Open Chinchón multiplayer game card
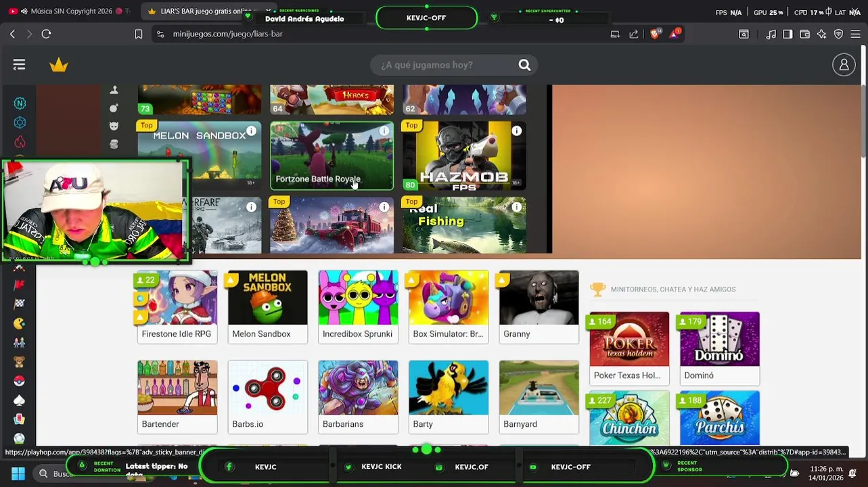This screenshot has height=487, width=868. [629, 418]
